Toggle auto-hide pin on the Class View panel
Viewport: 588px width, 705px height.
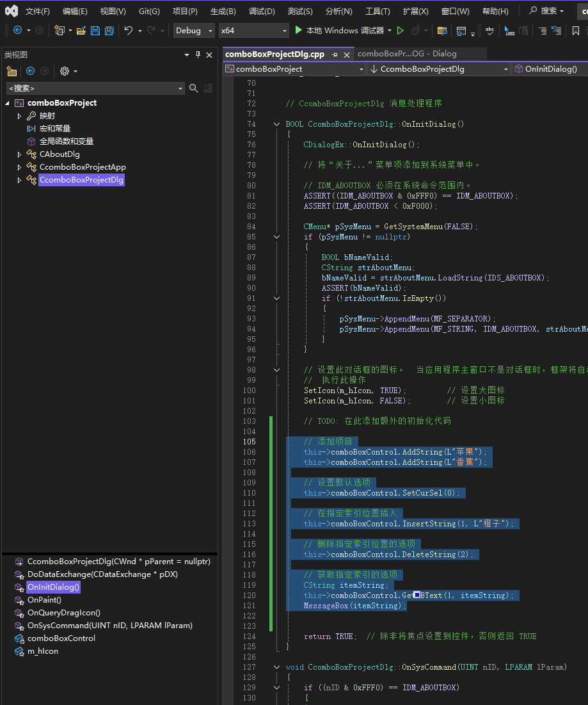(x=198, y=55)
